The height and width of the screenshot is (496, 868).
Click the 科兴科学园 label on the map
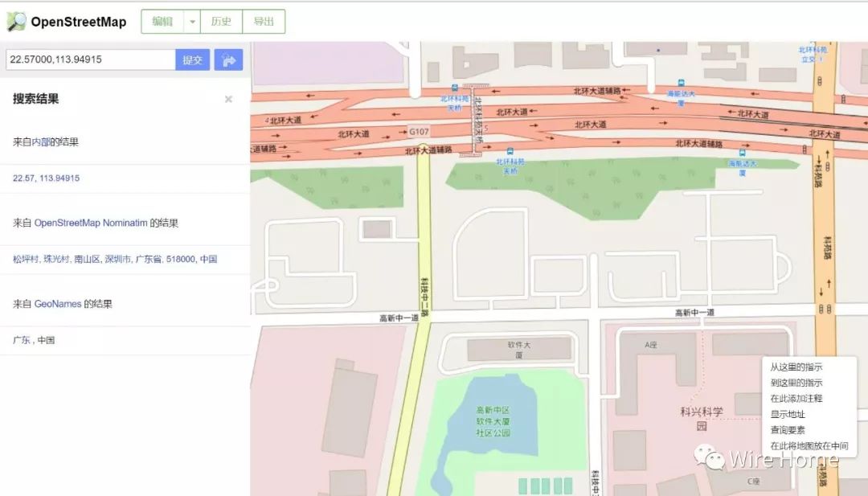coord(702,419)
